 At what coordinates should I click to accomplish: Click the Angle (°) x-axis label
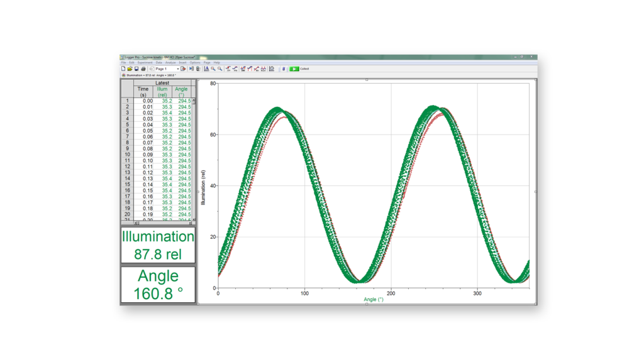(374, 300)
